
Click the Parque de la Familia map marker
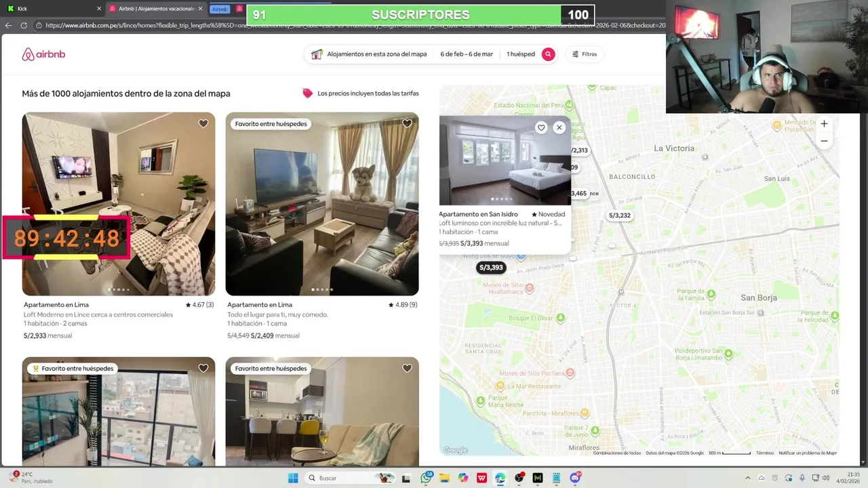(710, 294)
